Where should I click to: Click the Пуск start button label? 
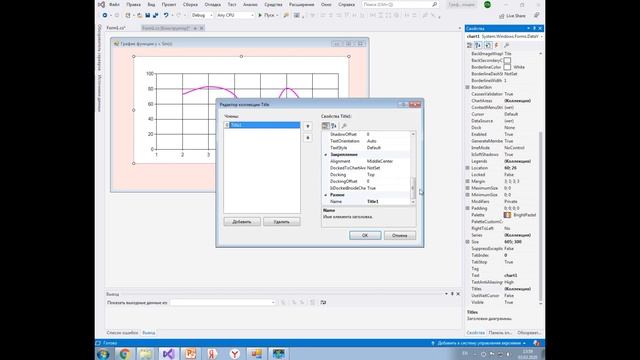[269, 15]
